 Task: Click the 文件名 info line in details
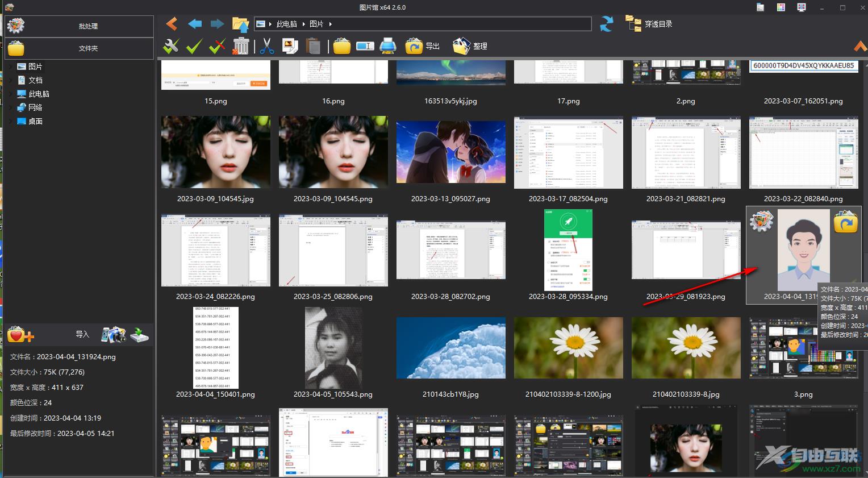63,357
